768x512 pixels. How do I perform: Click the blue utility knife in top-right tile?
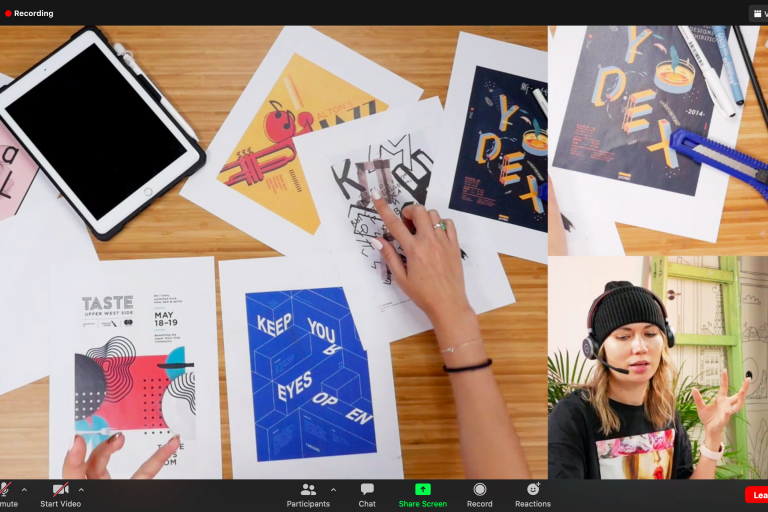(x=718, y=156)
